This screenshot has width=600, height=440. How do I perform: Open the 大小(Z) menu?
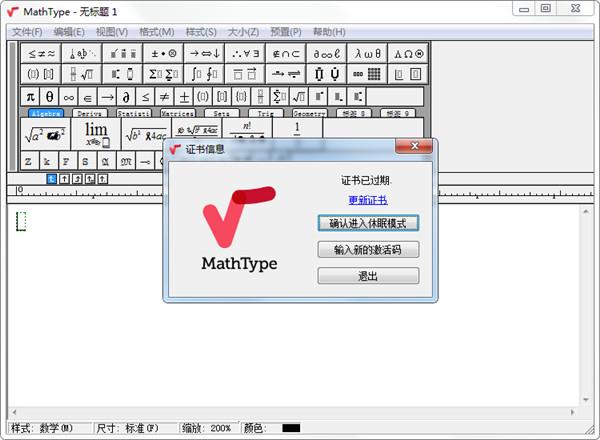pyautogui.click(x=243, y=32)
